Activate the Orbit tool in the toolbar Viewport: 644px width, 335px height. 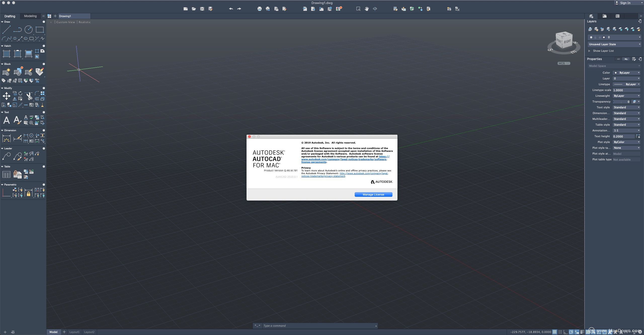(x=375, y=9)
